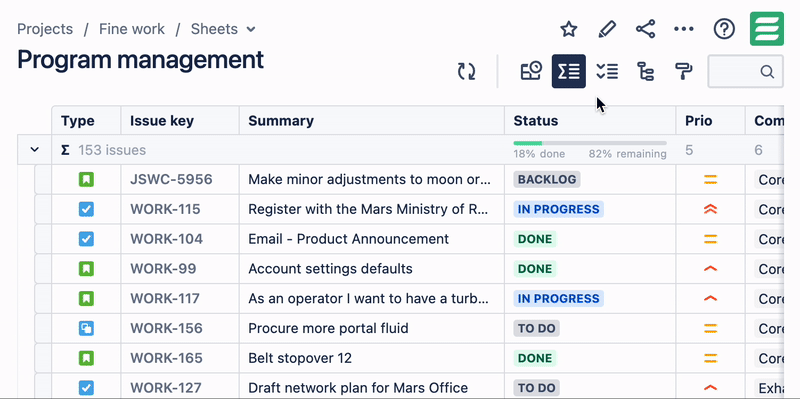Click high priority icon of WORK-99
Viewport: 800px width, 399px height.
711,269
